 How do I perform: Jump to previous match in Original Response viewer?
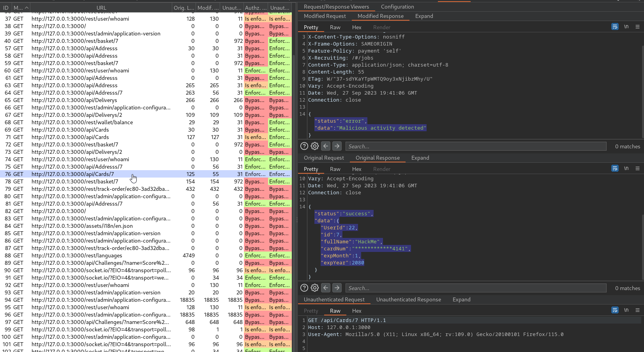(326, 288)
